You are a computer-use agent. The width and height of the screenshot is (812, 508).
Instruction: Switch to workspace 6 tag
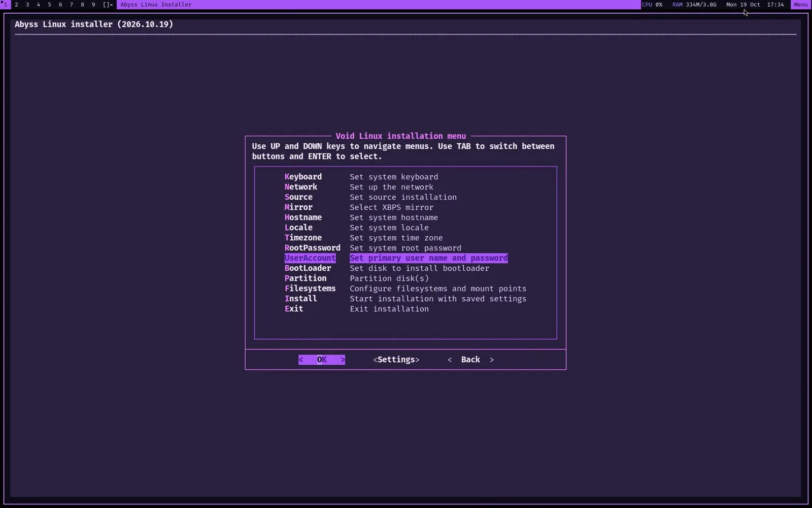coord(60,5)
